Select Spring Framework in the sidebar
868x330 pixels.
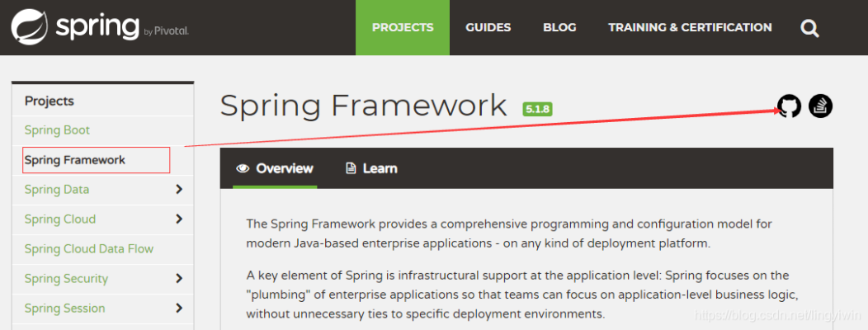(x=74, y=160)
